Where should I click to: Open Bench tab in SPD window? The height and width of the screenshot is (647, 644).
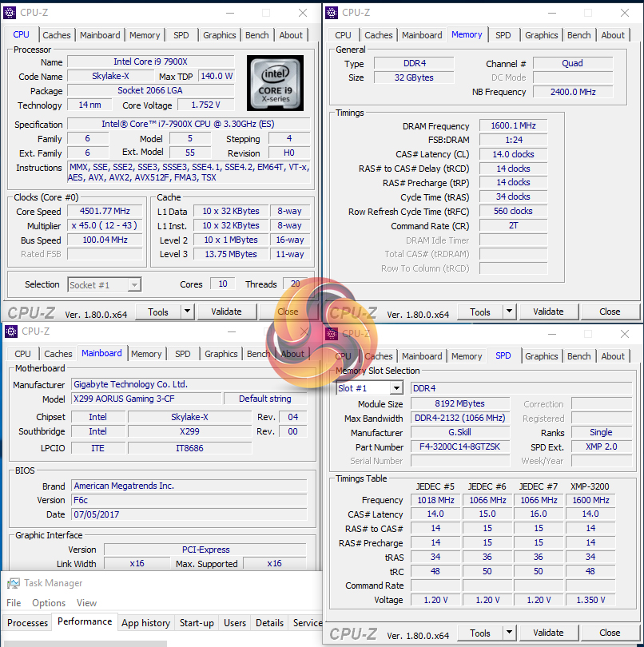(578, 356)
